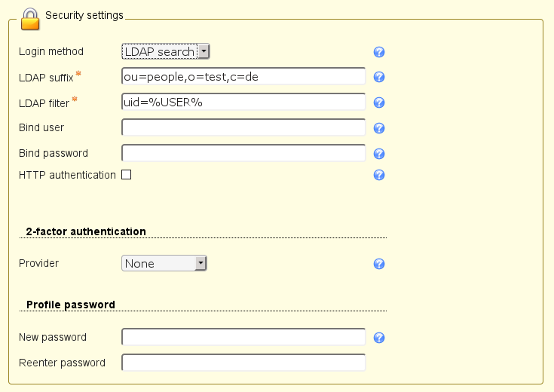Image resolution: width=554 pixels, height=392 pixels.
Task: Focus the New password field
Action: (243, 337)
